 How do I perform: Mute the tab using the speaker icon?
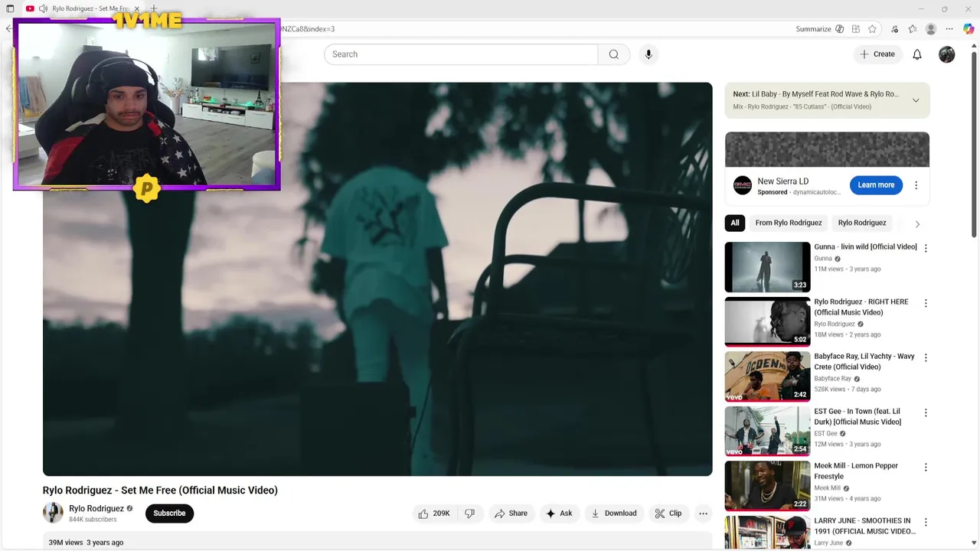click(x=43, y=8)
